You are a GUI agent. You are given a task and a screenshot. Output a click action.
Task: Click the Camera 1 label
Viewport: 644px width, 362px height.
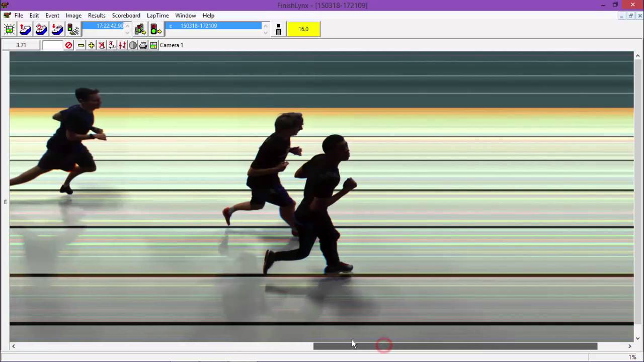pyautogui.click(x=172, y=45)
